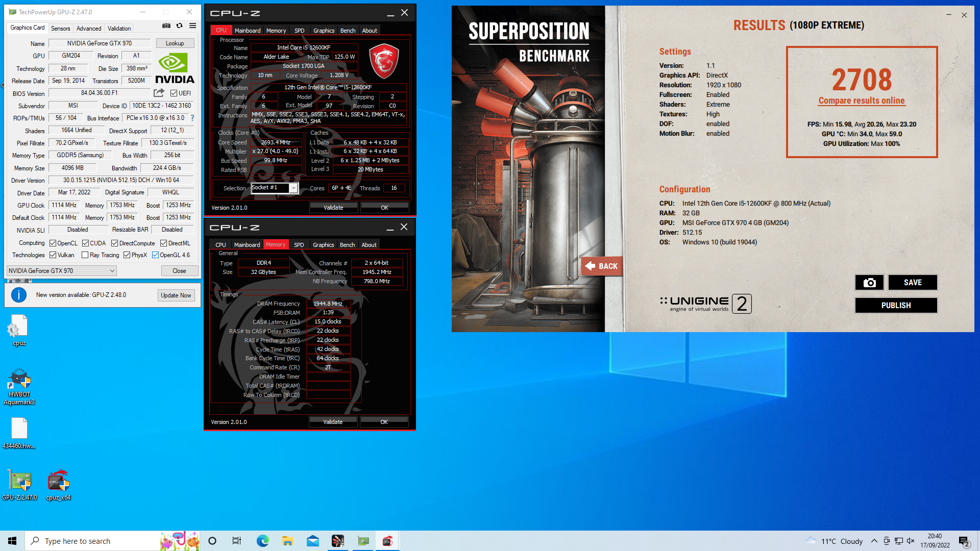The width and height of the screenshot is (980, 551).
Task: Click the Cortana circle icon
Action: click(x=212, y=541)
